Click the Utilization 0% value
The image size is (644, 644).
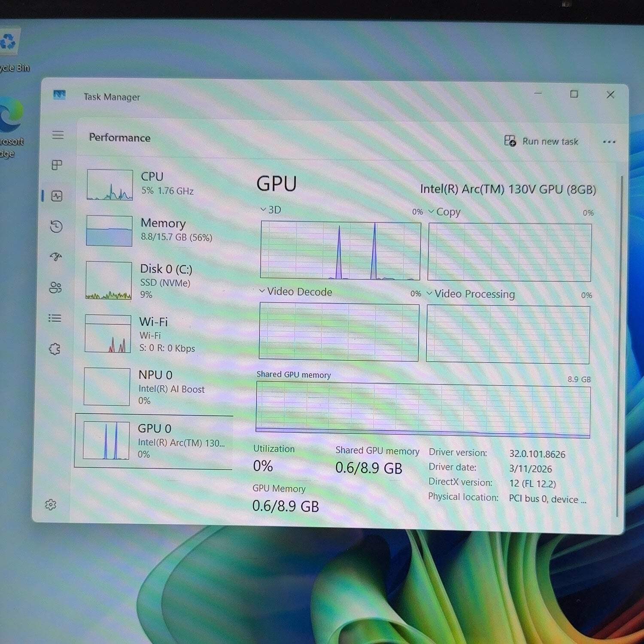pyautogui.click(x=263, y=466)
